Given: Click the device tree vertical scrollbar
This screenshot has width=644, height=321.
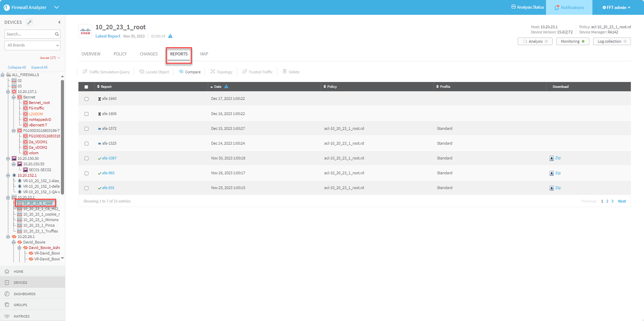Looking at the screenshot, I should [x=62, y=138].
